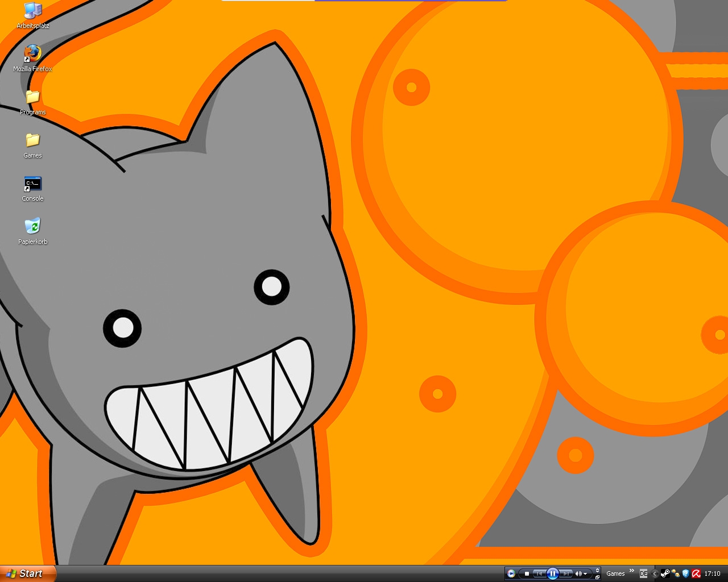
Task: Open the Start menu
Action: (x=27, y=573)
